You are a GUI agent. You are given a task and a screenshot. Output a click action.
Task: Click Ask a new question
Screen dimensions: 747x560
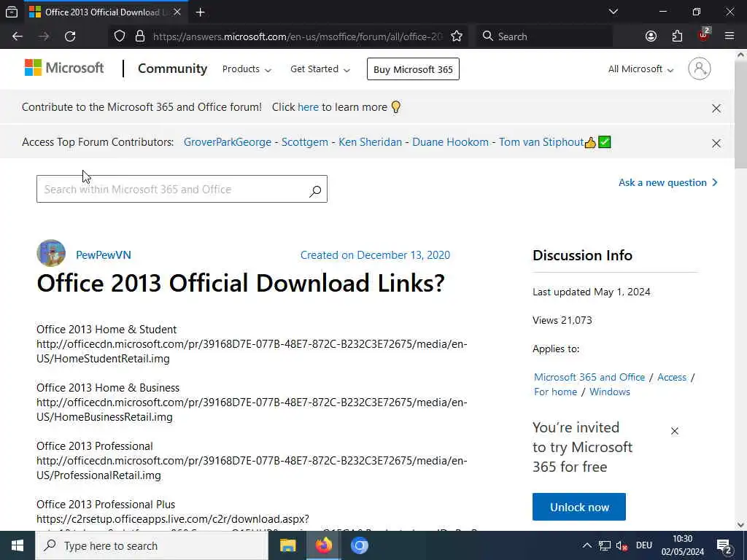667,182
